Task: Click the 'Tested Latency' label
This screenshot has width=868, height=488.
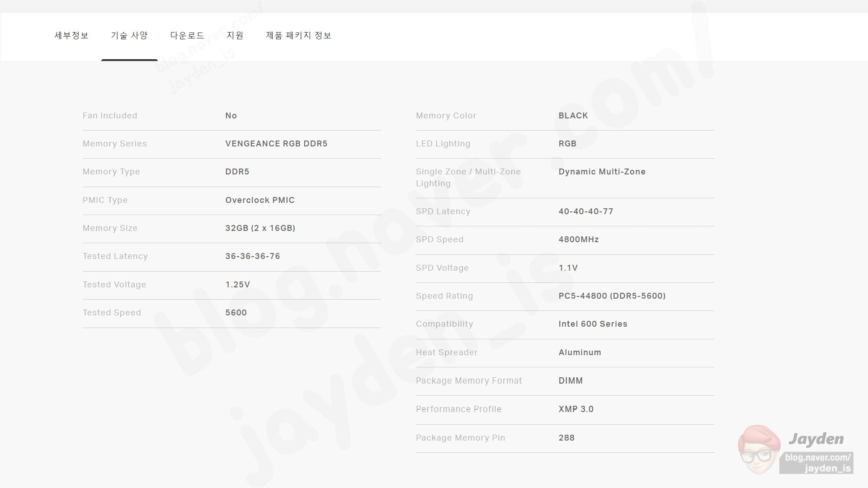Action: point(115,256)
